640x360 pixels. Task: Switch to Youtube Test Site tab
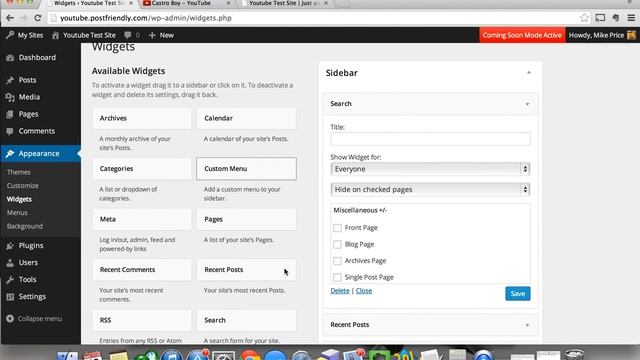pos(284,3)
